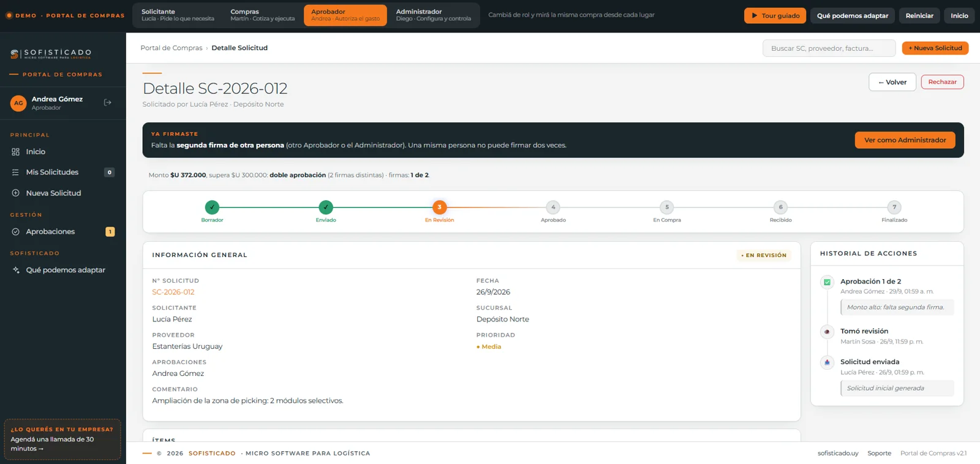This screenshot has height=464, width=980.
Task: Click the Monto alto: falta segunda firma note
Action: coord(897,307)
